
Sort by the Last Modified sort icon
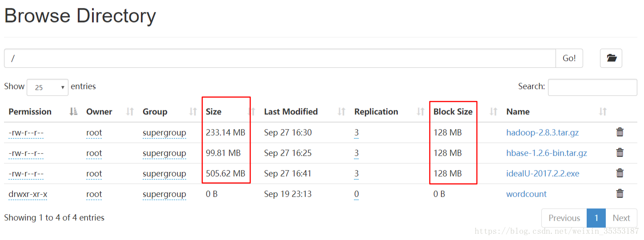click(x=342, y=112)
